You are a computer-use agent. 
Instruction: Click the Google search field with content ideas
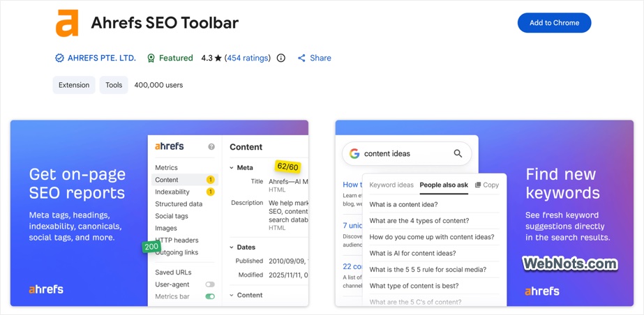(407, 153)
